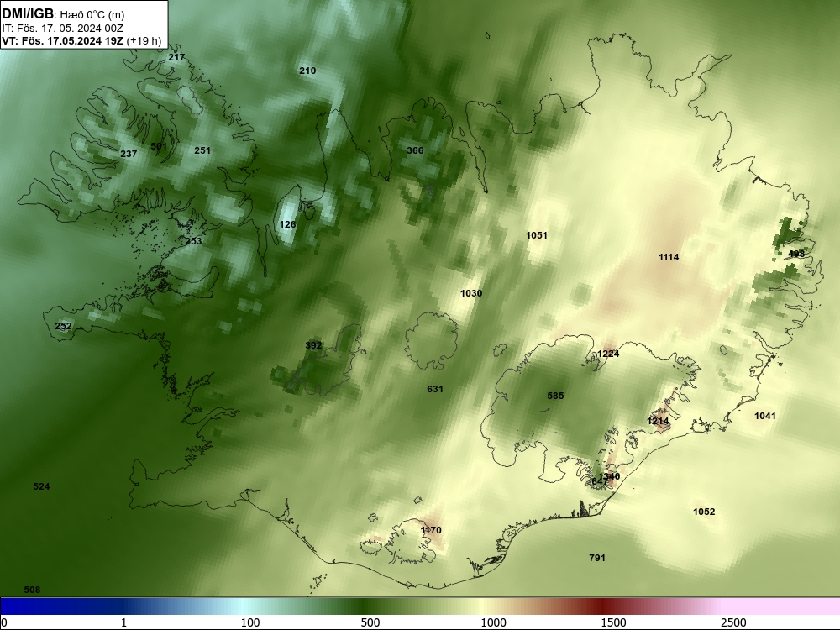Click the map value 392
This screenshot has width=840, height=630.
tap(313, 345)
